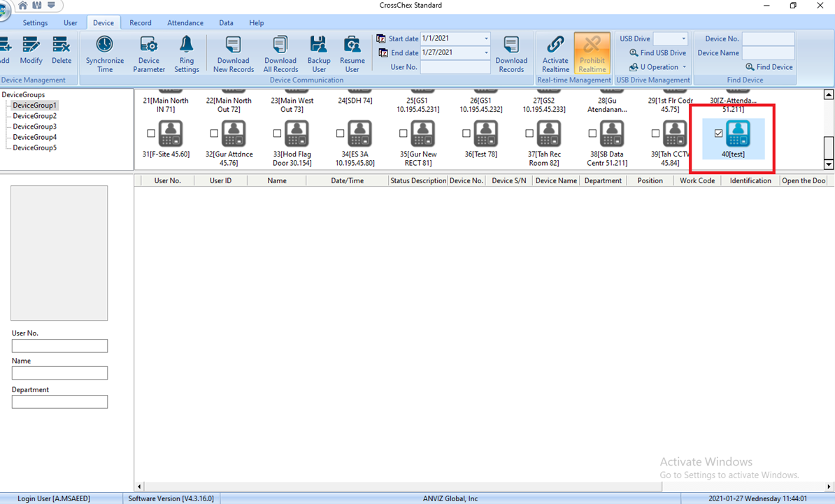Check device 34[ES 3A] checkbox

pyautogui.click(x=341, y=134)
